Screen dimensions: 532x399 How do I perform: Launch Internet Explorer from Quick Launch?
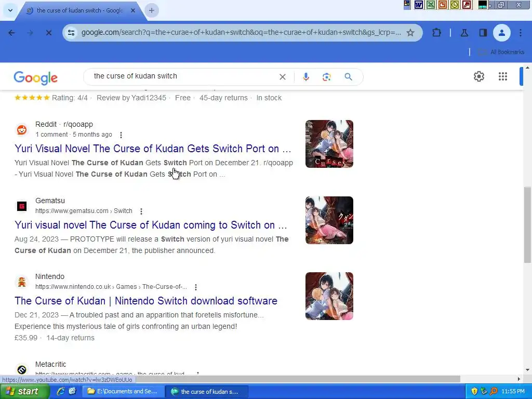click(61, 392)
